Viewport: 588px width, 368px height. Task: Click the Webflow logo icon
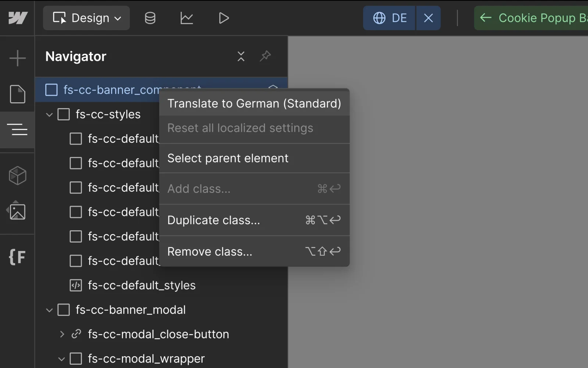pyautogui.click(x=18, y=18)
